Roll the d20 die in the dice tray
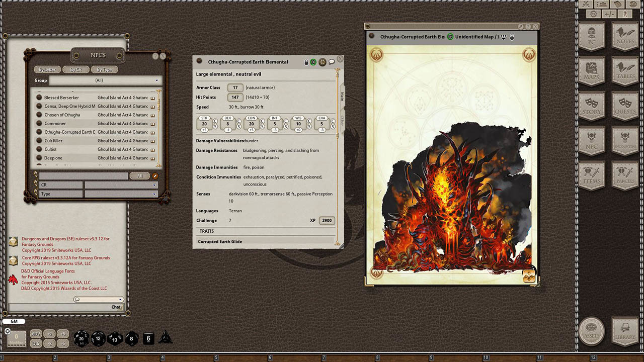The image size is (644, 362). (81, 338)
